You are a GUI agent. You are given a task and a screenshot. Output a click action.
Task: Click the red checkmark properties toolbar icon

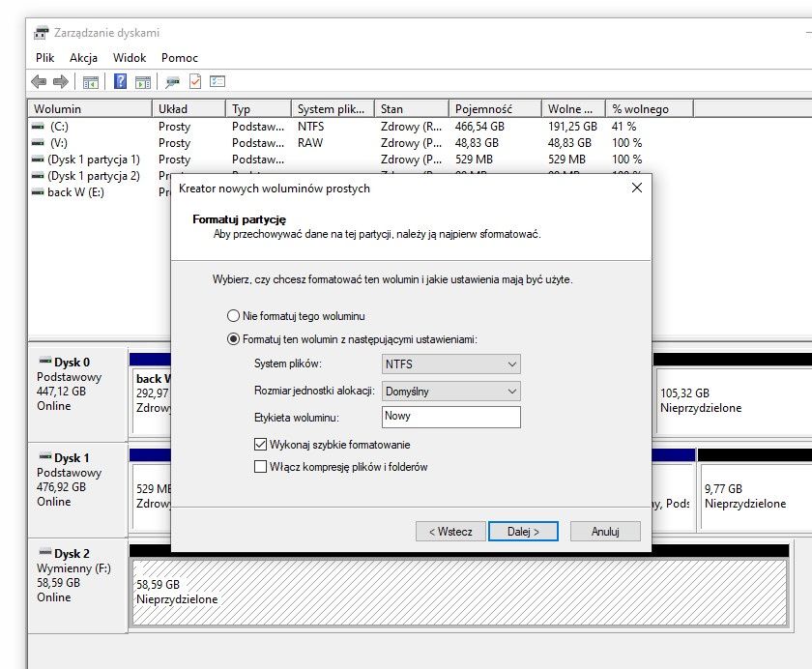(x=195, y=81)
